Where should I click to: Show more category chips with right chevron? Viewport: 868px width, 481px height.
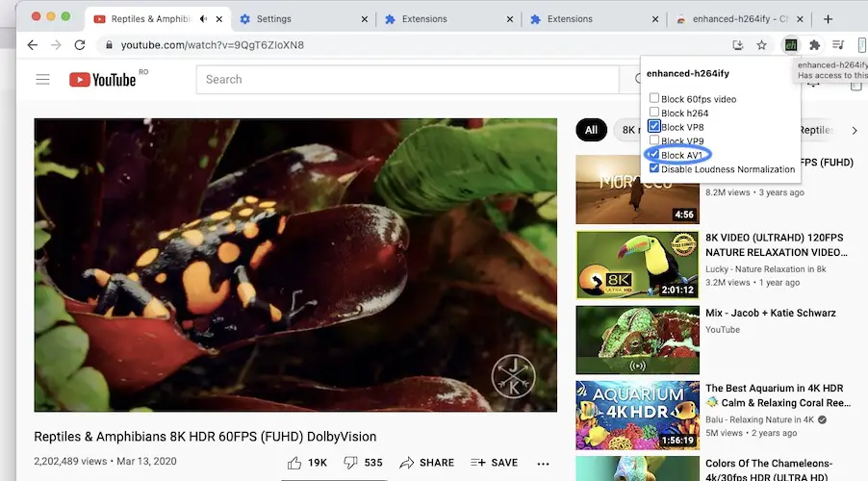click(855, 131)
